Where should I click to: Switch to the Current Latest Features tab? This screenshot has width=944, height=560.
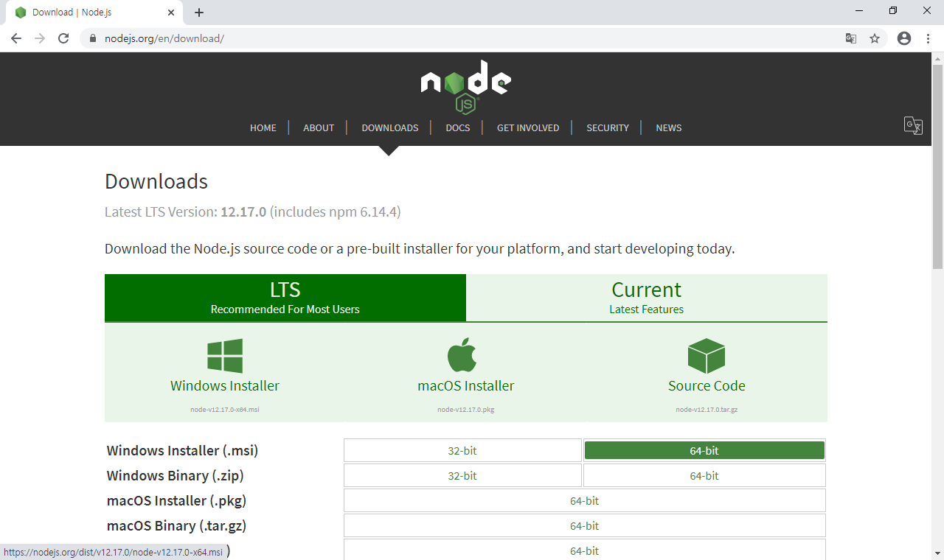click(x=647, y=298)
